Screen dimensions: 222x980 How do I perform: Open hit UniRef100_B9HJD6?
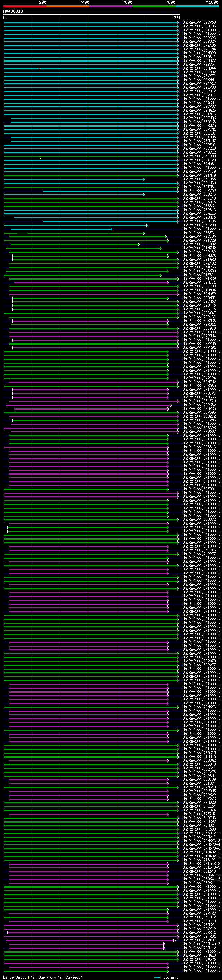click(199, 26)
